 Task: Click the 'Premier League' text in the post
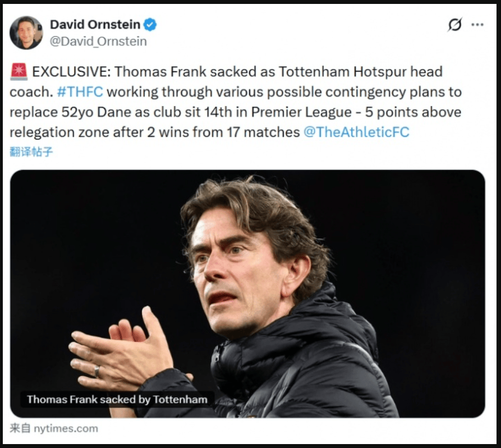[301, 112]
